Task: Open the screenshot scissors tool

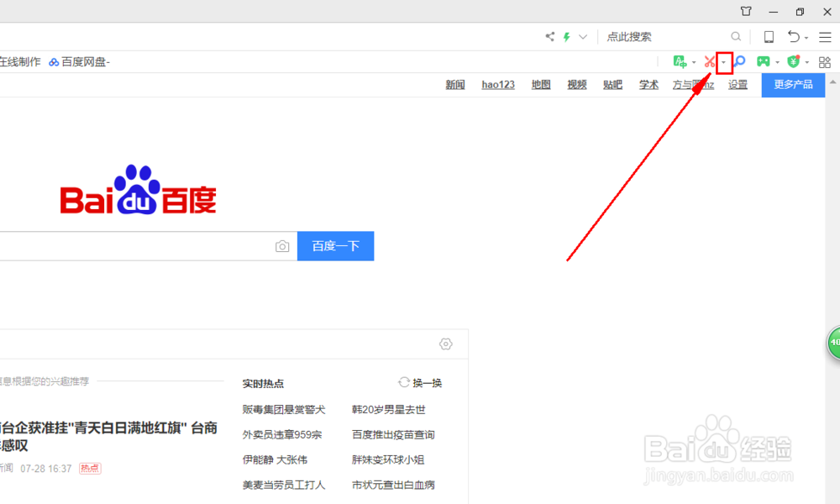Action: (x=710, y=61)
